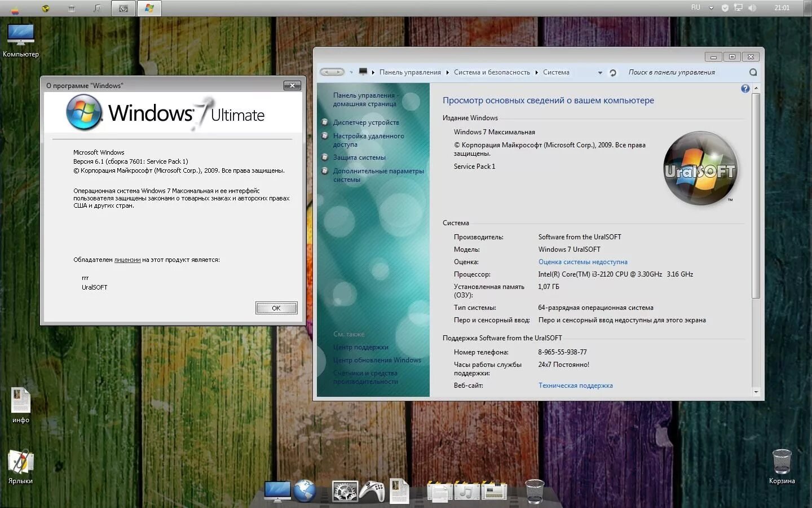
Task: Open the Компьютер desktop icon
Action: coord(21,40)
